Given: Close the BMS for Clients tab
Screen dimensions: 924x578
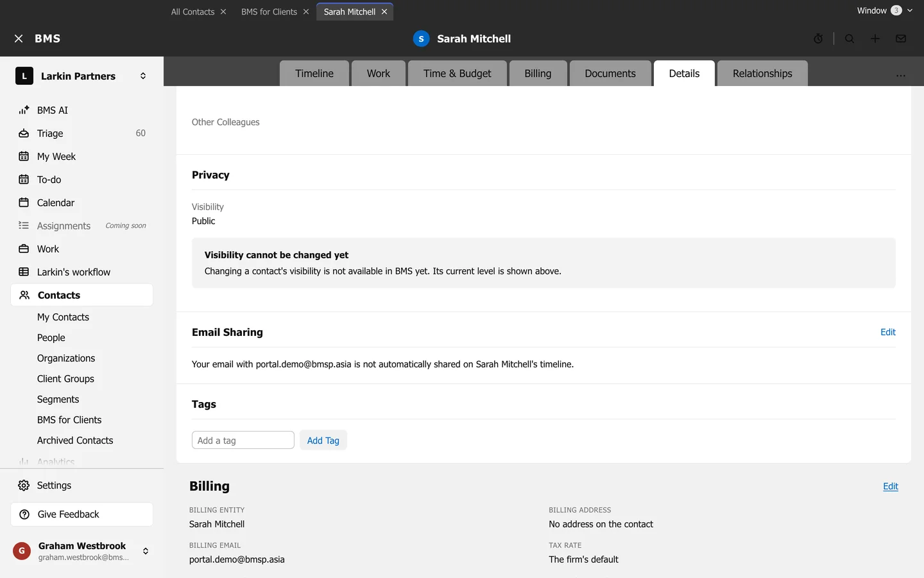Looking at the screenshot, I should point(306,12).
